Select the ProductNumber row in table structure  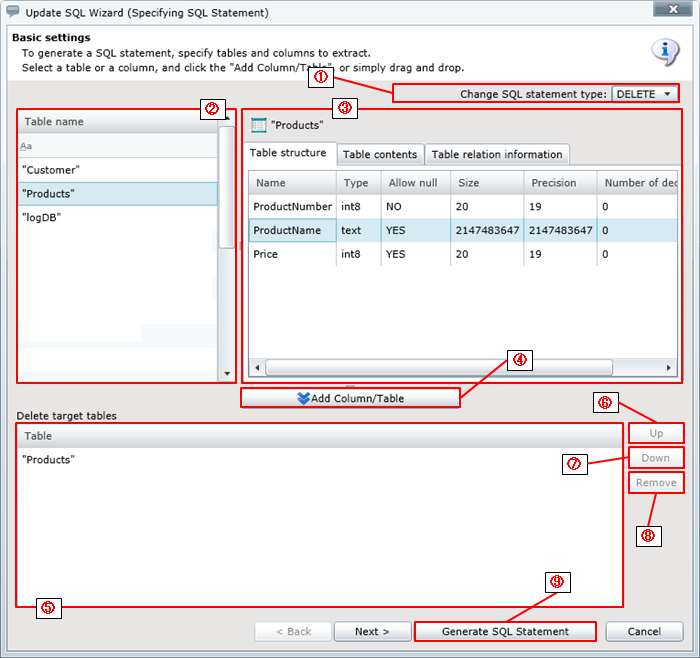tap(292, 206)
